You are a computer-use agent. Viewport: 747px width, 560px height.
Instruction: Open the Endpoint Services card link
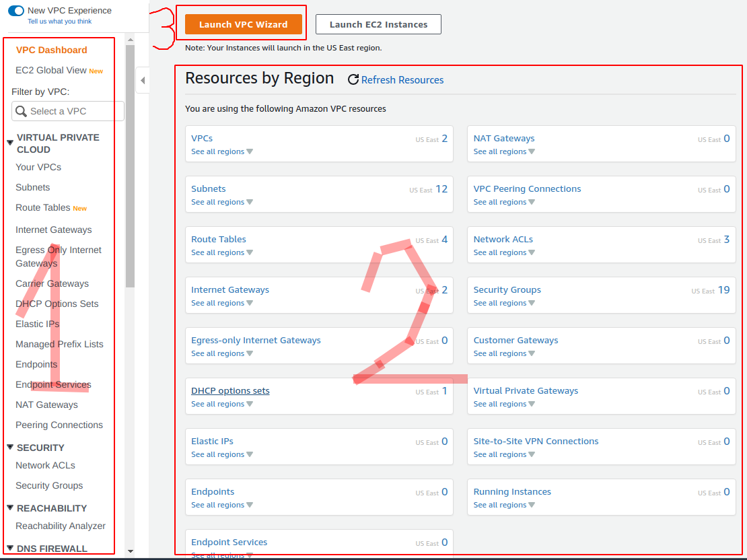[x=229, y=542]
